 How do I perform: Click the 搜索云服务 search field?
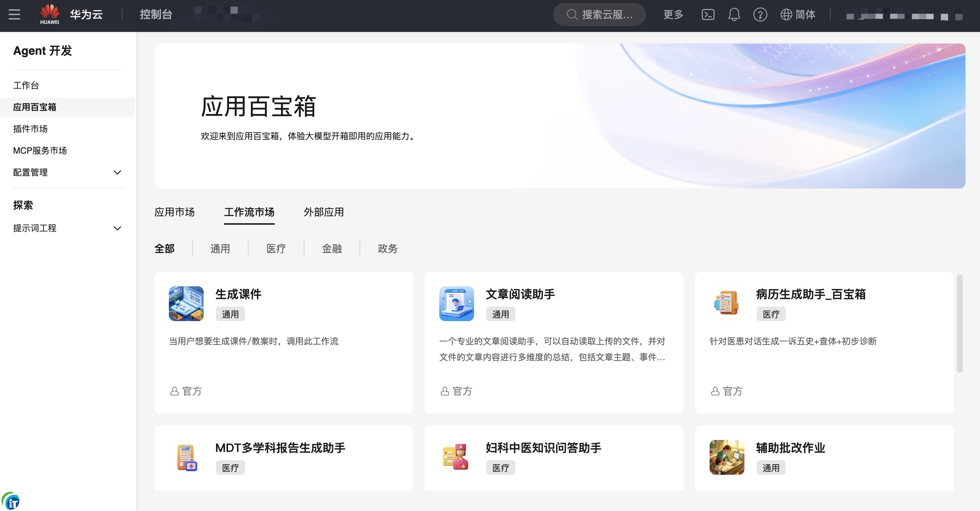[x=599, y=14]
